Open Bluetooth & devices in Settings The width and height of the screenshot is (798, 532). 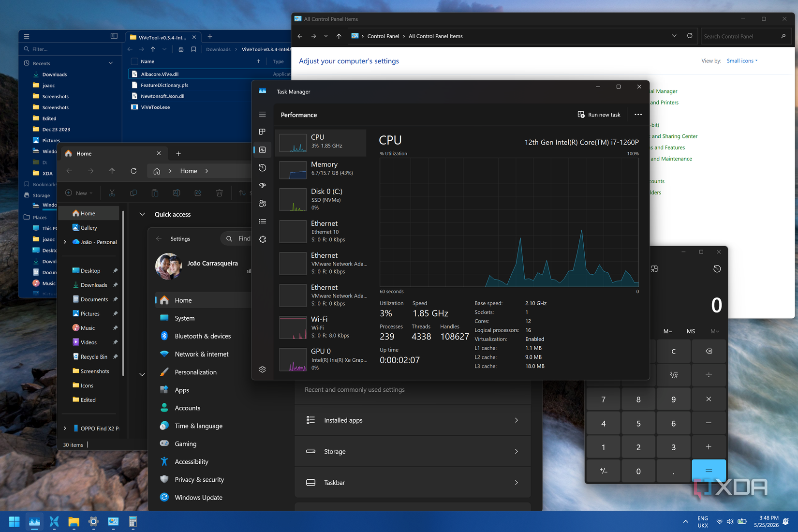pos(203,336)
